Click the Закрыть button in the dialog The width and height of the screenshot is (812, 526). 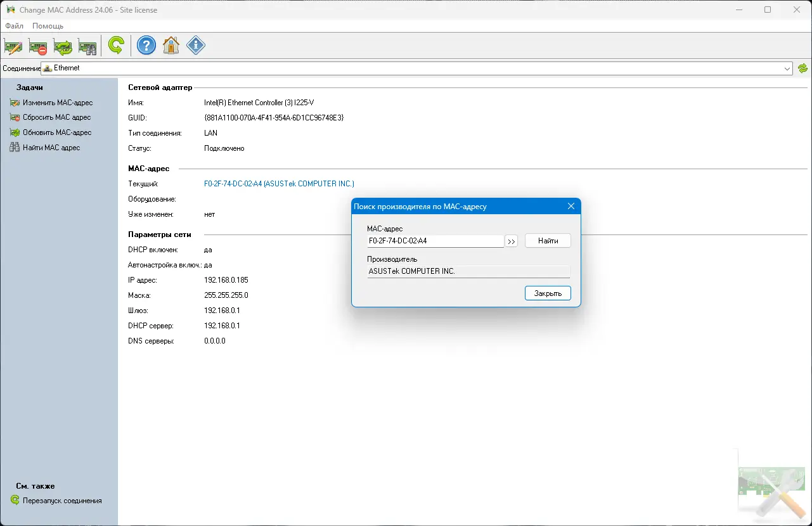(x=548, y=293)
